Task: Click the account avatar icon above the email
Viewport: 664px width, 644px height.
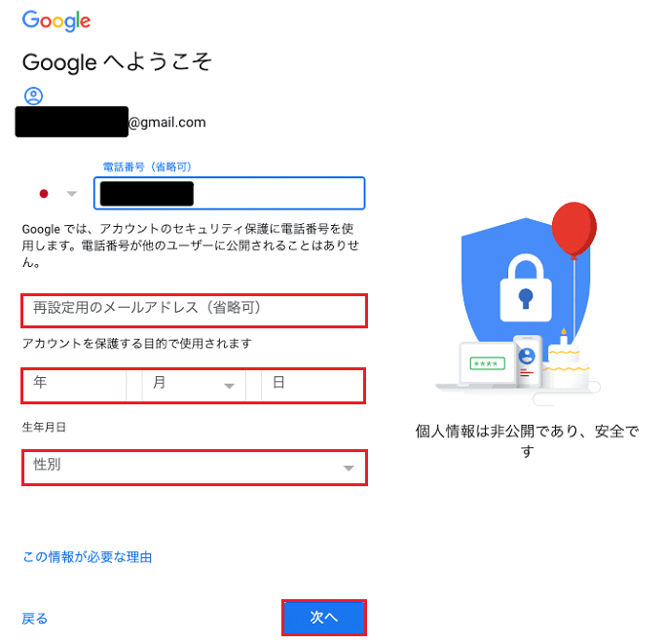Action: (33, 95)
